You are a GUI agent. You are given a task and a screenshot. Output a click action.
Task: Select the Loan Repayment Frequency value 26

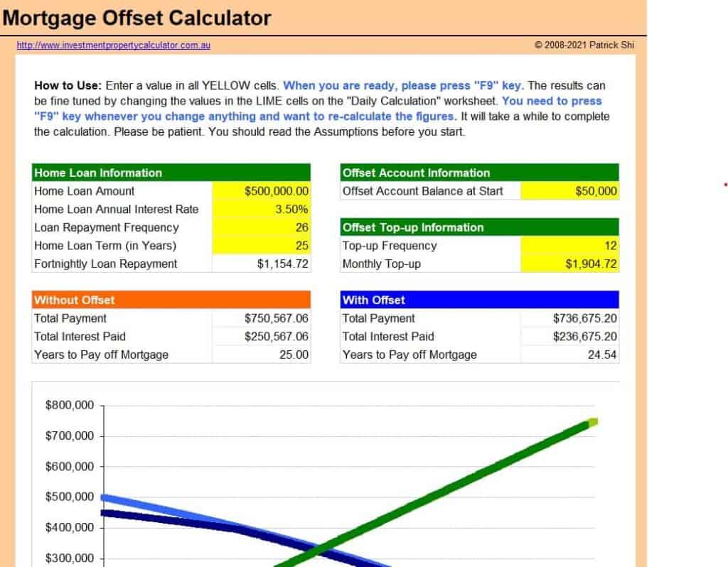[x=262, y=227]
